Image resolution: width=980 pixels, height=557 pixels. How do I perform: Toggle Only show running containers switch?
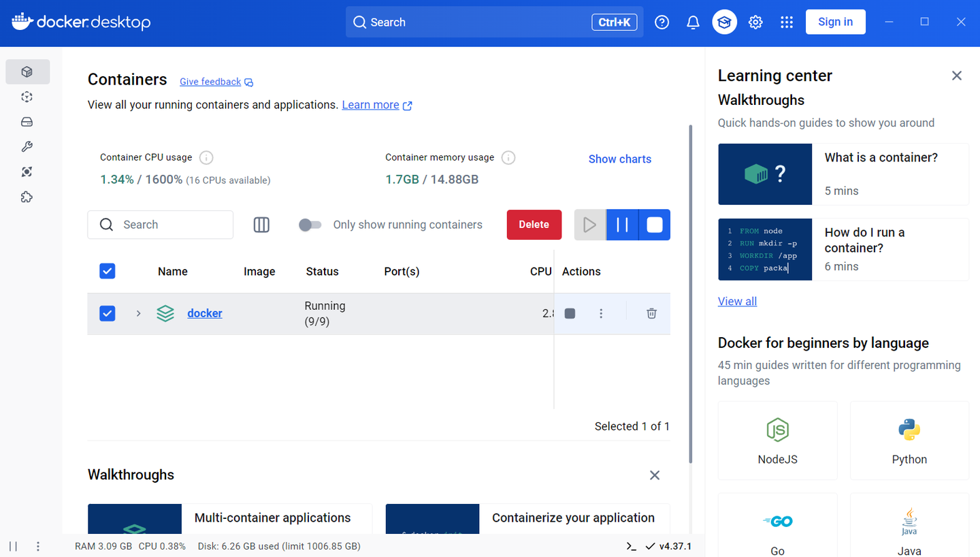click(x=310, y=225)
